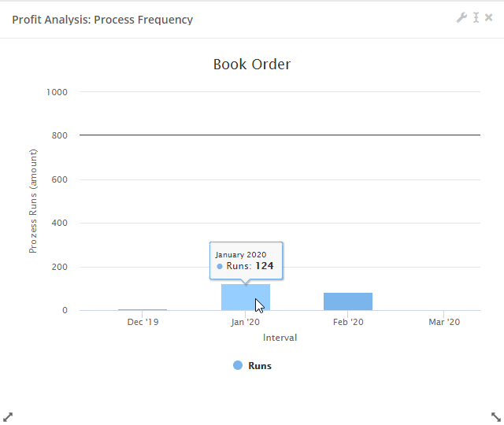Toggle the Runs series in the legend
Image resolution: width=504 pixels, height=425 pixels.
click(x=252, y=365)
